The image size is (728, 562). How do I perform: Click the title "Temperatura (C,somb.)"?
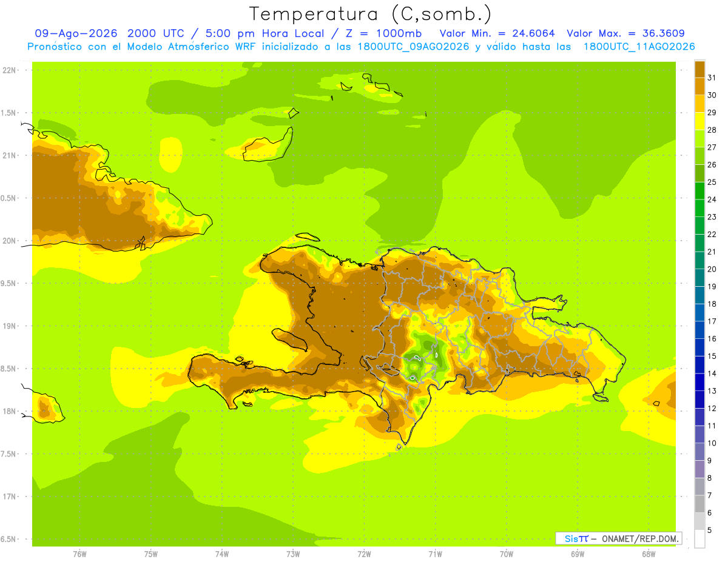pyautogui.click(x=370, y=15)
